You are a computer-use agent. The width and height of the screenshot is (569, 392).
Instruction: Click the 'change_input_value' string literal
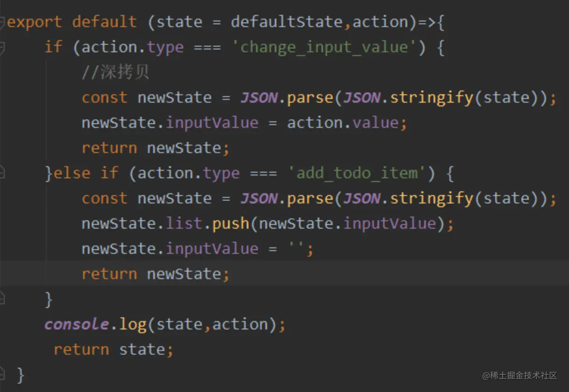click(x=324, y=47)
